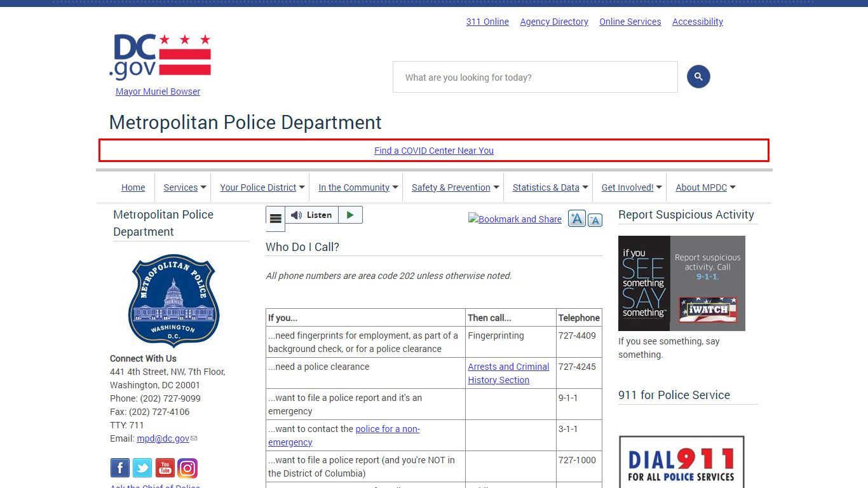This screenshot has height=488, width=868.
Task: Go to the Home menu item
Action: 133,187
